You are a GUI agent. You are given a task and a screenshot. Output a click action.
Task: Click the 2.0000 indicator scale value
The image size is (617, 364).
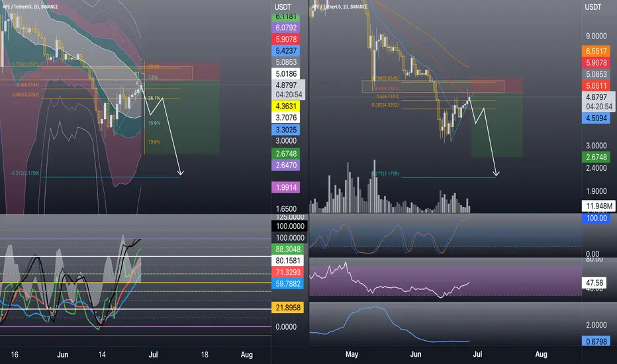coord(596,325)
